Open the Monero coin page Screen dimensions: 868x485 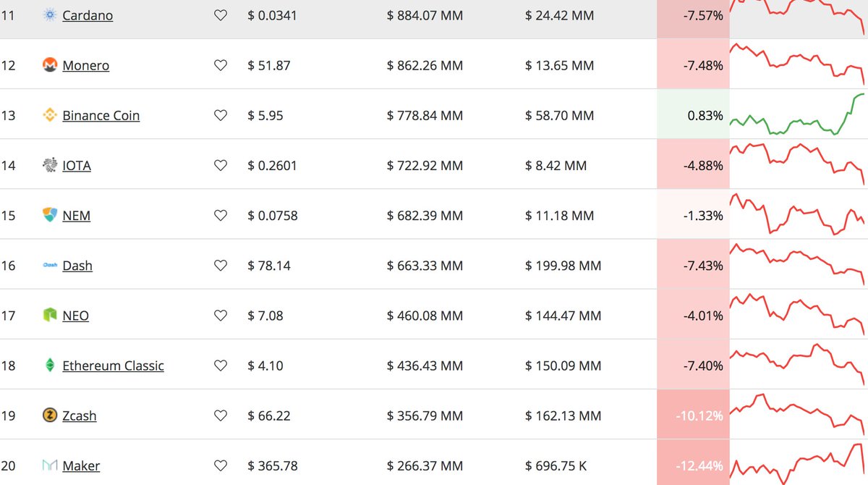tap(85, 64)
